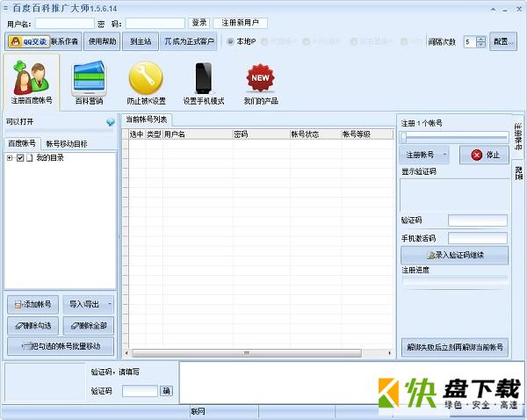527x420 pixels.
Task: Select the 当前帐号列表 tab
Action: pyautogui.click(x=146, y=119)
